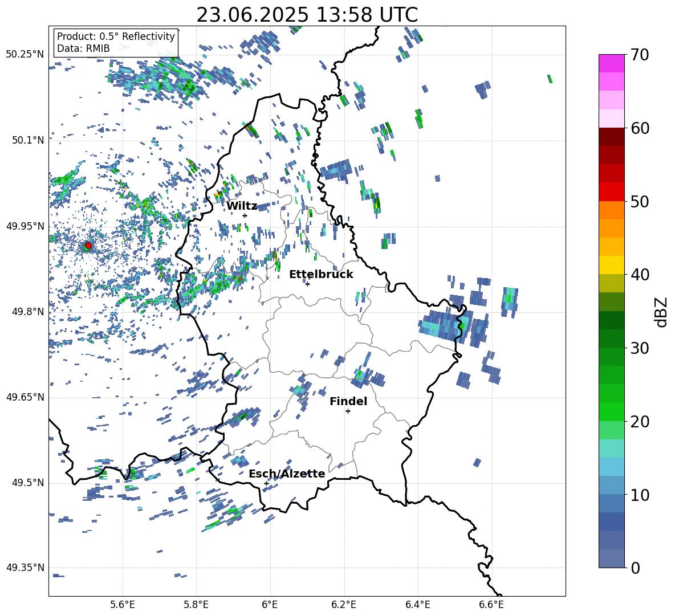Click the 5.8°E longitude tick label
This screenshot has height=616, width=675.
tap(196, 605)
